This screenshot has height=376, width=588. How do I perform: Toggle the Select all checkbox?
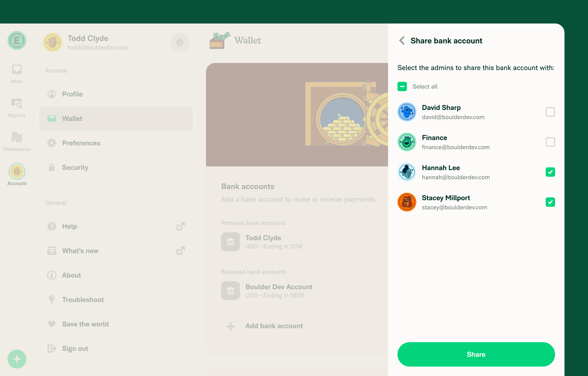402,86
